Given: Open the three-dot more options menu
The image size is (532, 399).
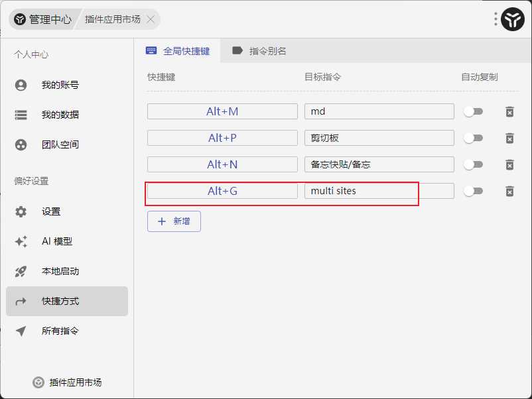Looking at the screenshot, I should tap(496, 19).
